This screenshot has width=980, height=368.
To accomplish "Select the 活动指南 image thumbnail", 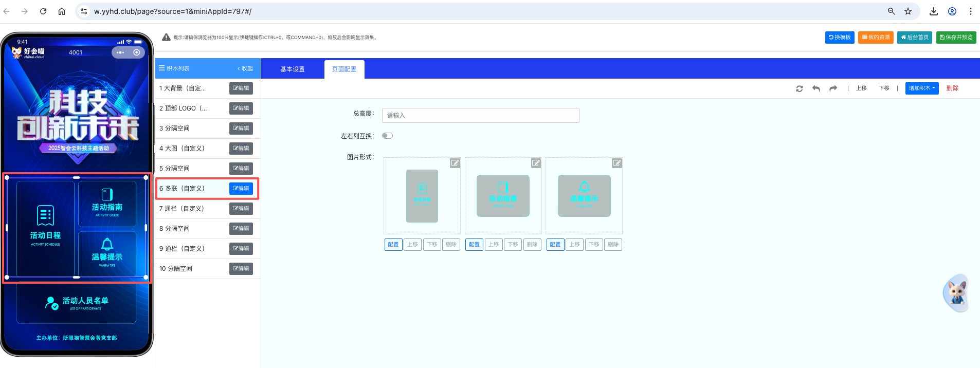I will tap(503, 196).
